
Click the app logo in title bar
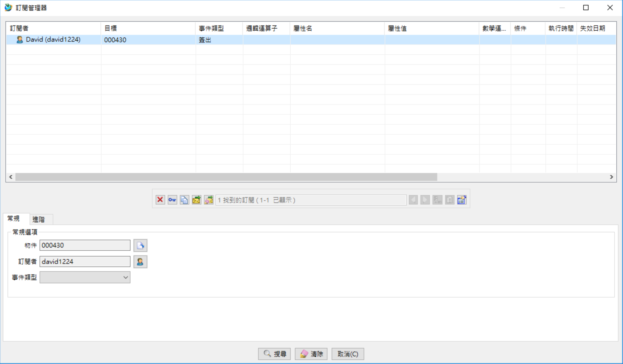[8, 7]
